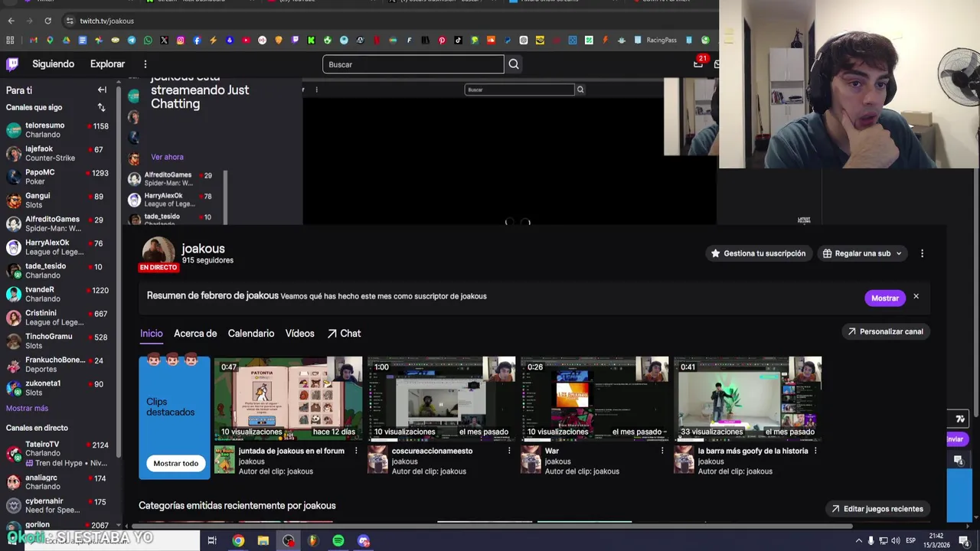Open the TikTok bookmark icon
980x551 pixels.
459,40
